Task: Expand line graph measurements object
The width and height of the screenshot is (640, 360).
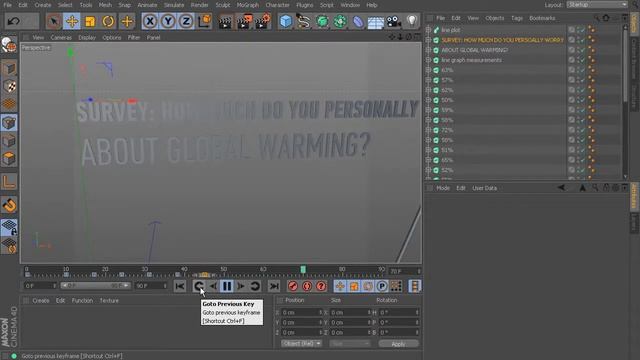Action: (428, 60)
